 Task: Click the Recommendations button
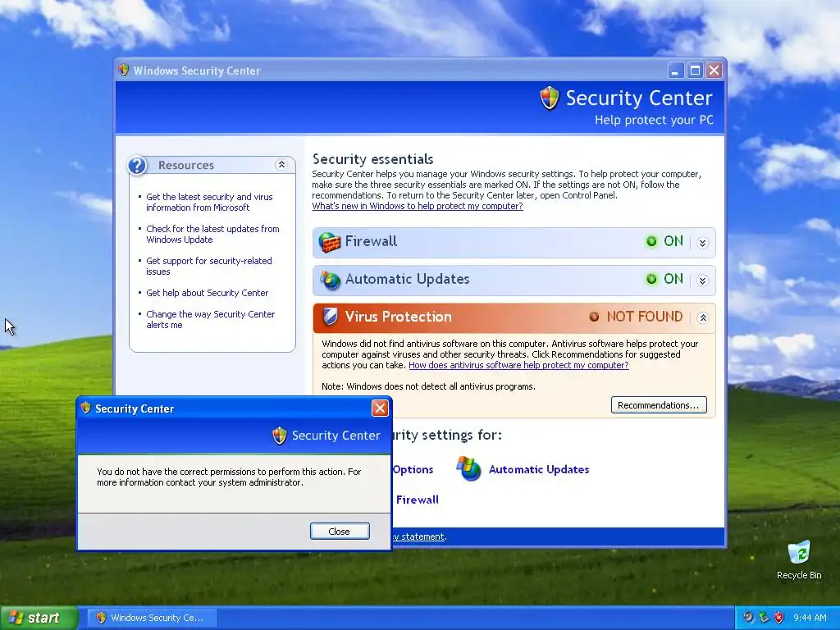659,405
